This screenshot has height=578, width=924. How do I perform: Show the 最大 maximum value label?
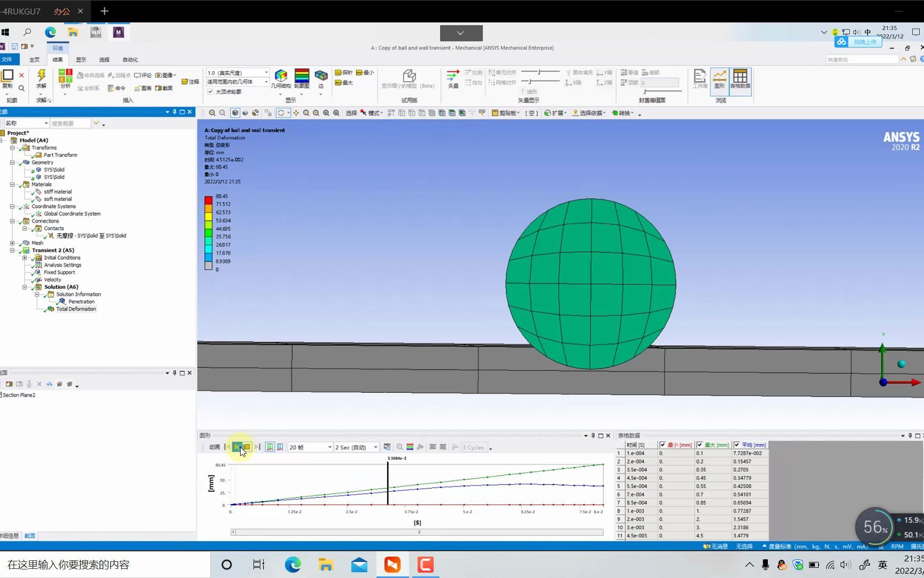(x=343, y=82)
